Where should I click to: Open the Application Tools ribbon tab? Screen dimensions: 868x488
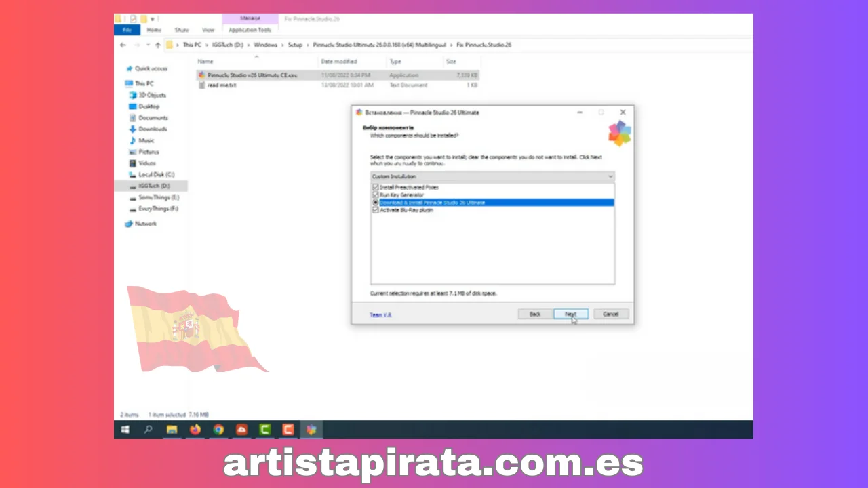click(x=250, y=30)
